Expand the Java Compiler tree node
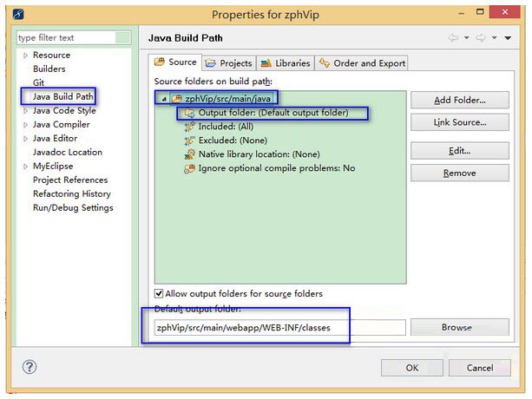 25,125
